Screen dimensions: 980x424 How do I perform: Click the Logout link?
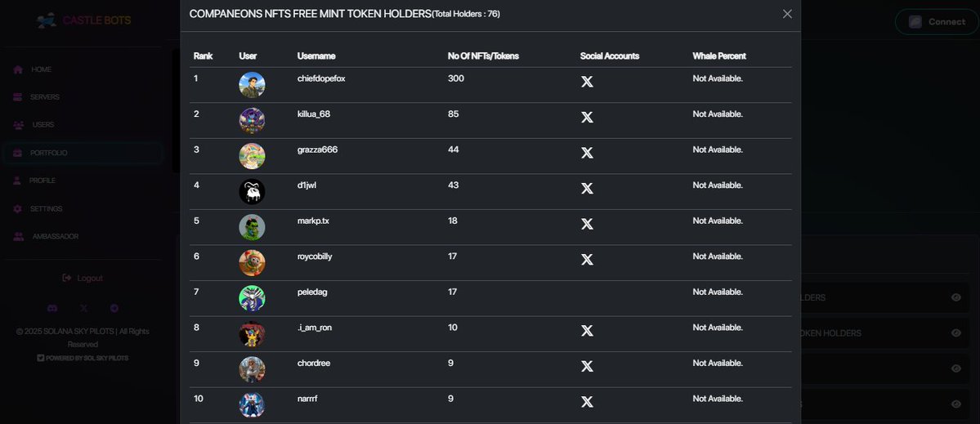point(83,278)
